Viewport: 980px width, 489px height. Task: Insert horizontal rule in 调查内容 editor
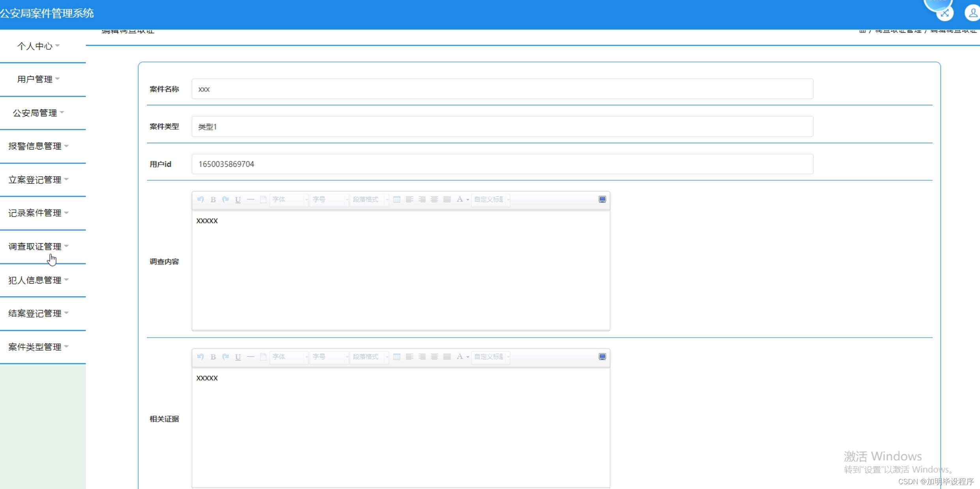click(251, 200)
